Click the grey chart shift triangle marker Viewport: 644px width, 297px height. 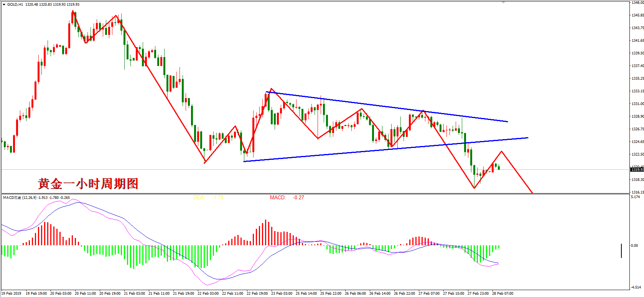pyautogui.click(x=503, y=2)
